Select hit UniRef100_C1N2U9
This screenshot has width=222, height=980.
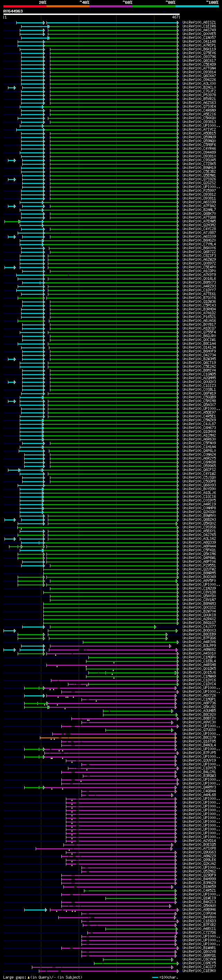[199, 589]
